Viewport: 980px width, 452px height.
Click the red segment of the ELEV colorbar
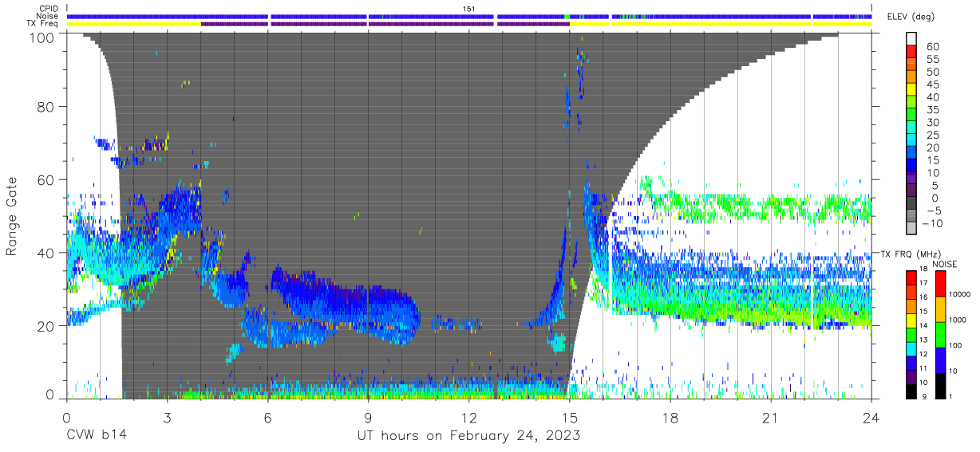point(913,53)
